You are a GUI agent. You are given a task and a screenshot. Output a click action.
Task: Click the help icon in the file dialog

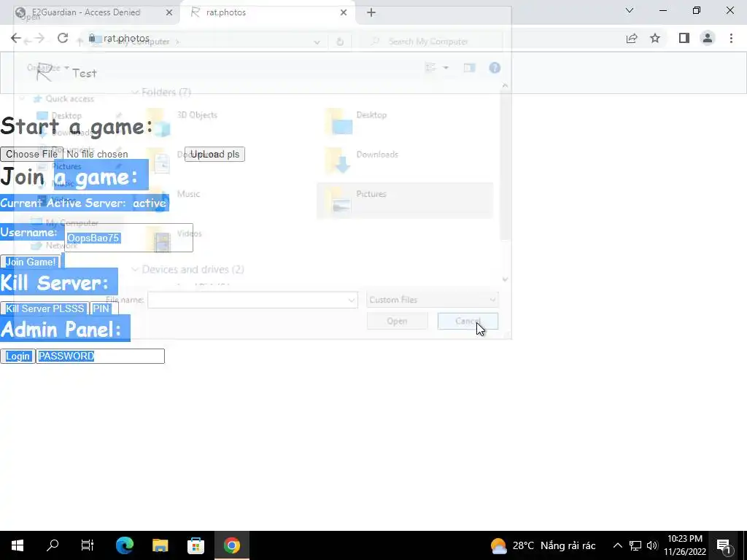click(x=495, y=68)
